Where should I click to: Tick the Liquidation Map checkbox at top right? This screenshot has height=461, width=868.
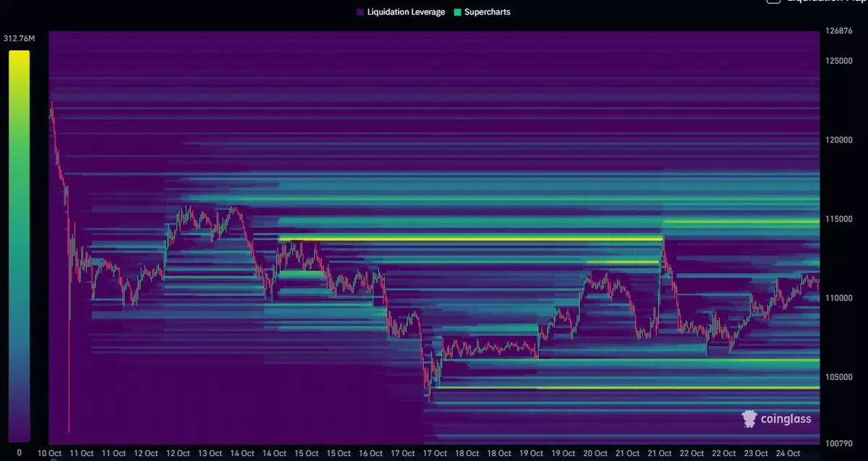coord(773,1)
